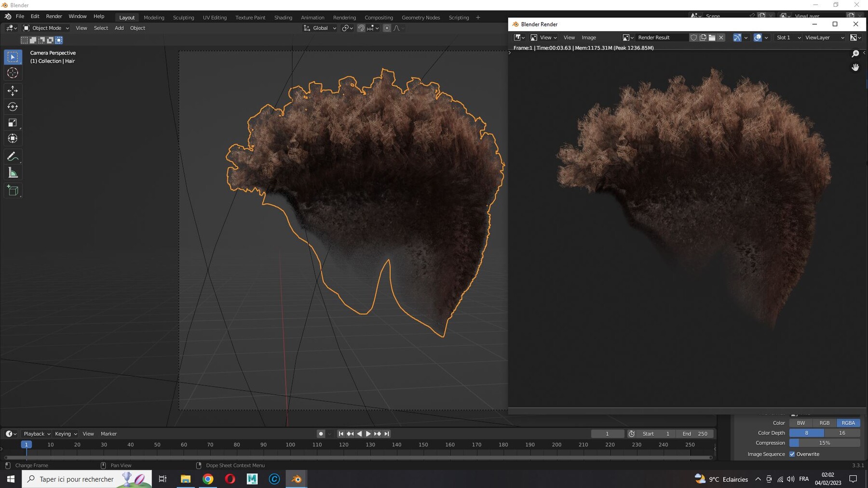
Task: Open Global transform orientation dropdown
Action: pos(320,28)
